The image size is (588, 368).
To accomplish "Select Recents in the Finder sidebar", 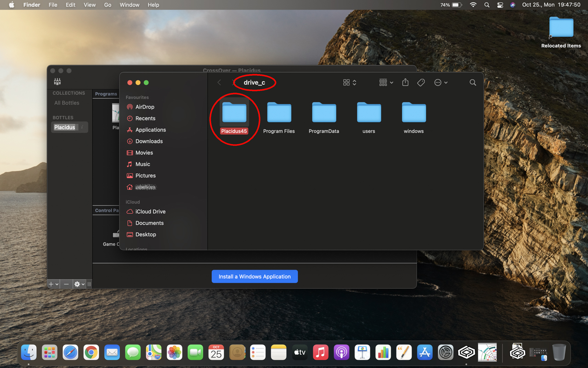I will tap(141, 118).
